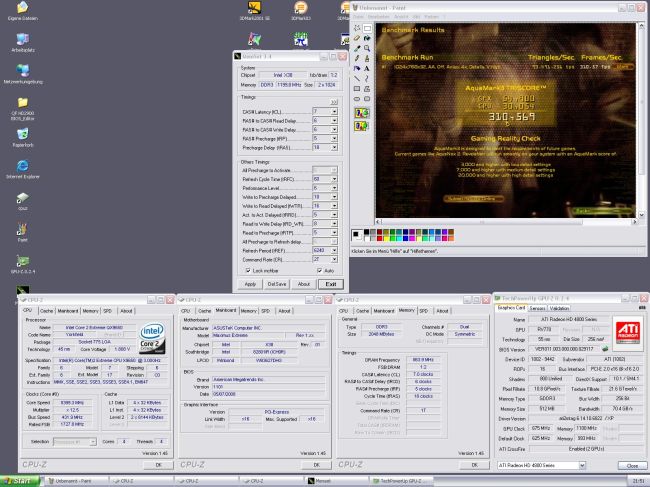The image size is (650, 487).
Task: Pick the Ellipse tool in Paint
Action: pos(357,99)
